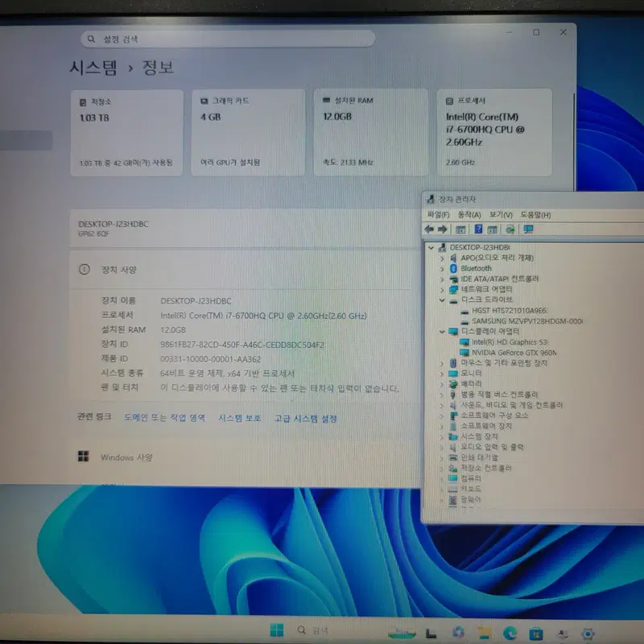Image resolution: width=644 pixels, height=644 pixels.
Task: Open Microsoft Edge from the taskbar
Action: tap(510, 633)
